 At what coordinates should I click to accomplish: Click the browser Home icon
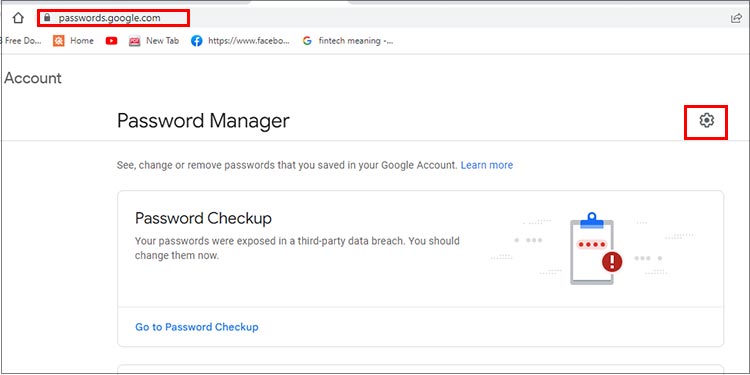pos(18,18)
